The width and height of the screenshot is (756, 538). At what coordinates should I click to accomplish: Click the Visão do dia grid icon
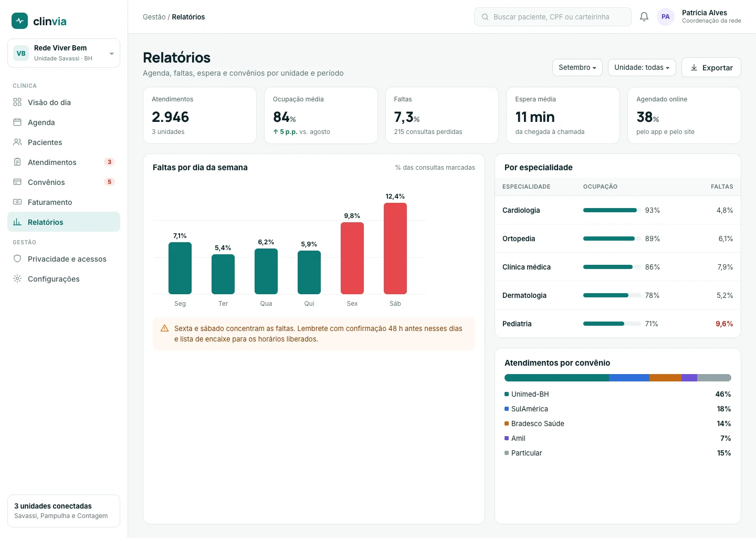coord(17,102)
